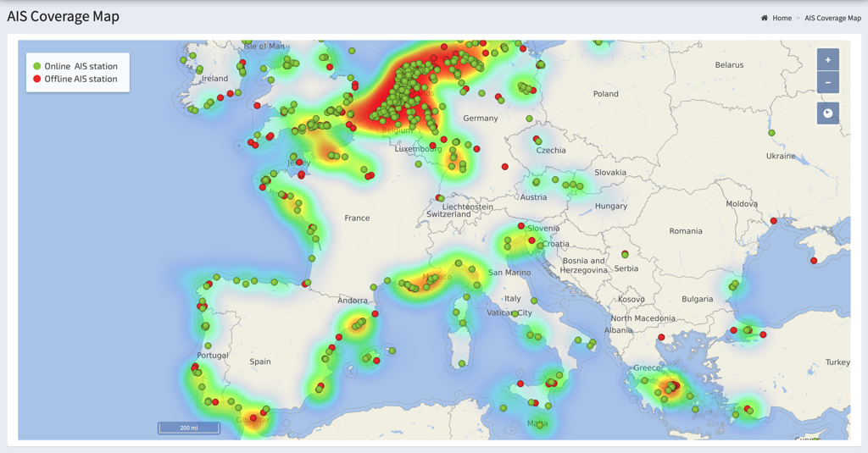Select the green station marker in Serbia
This screenshot has width=868, height=453.
[x=625, y=255]
